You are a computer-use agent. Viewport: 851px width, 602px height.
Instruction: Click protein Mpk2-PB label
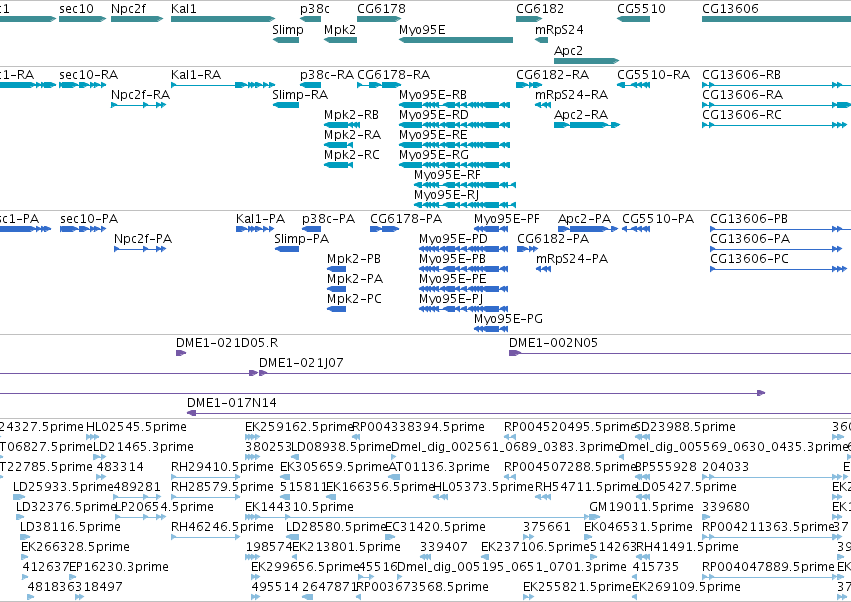pos(354,259)
